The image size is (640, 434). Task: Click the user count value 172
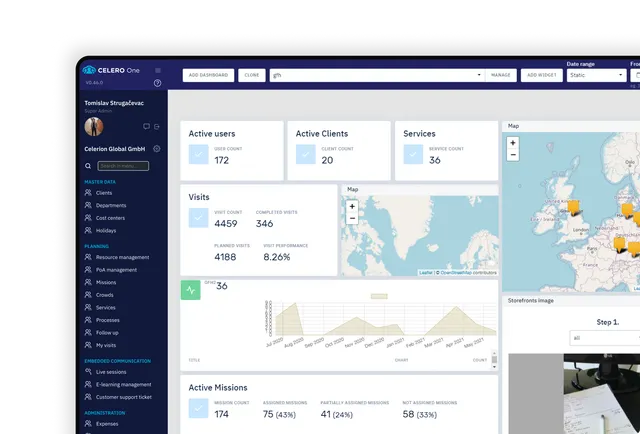tap(222, 160)
